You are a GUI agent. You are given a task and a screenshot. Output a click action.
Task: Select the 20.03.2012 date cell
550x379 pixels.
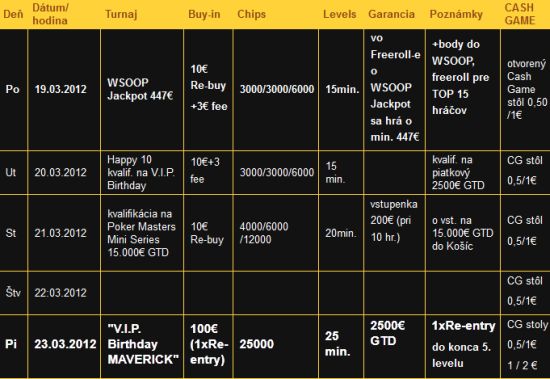click(64, 172)
